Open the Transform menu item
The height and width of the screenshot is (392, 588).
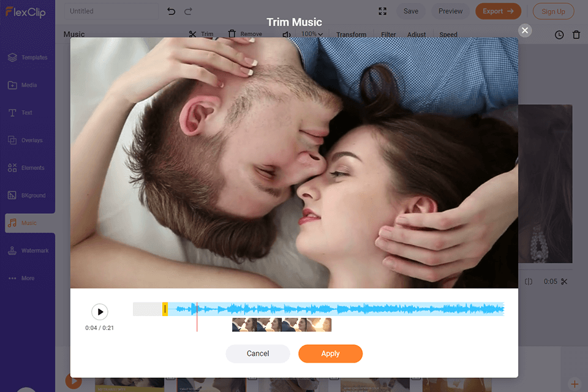pyautogui.click(x=351, y=34)
